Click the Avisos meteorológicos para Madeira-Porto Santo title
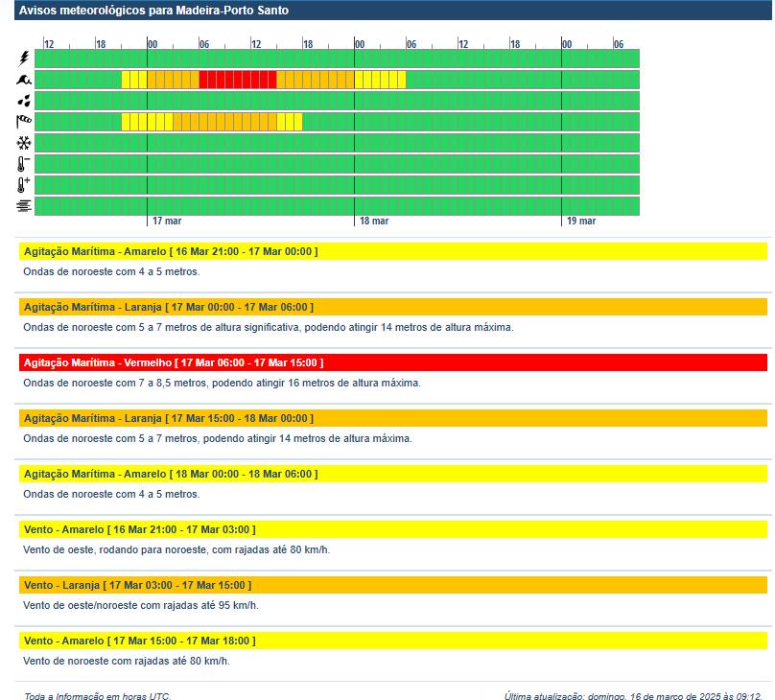 tap(153, 11)
